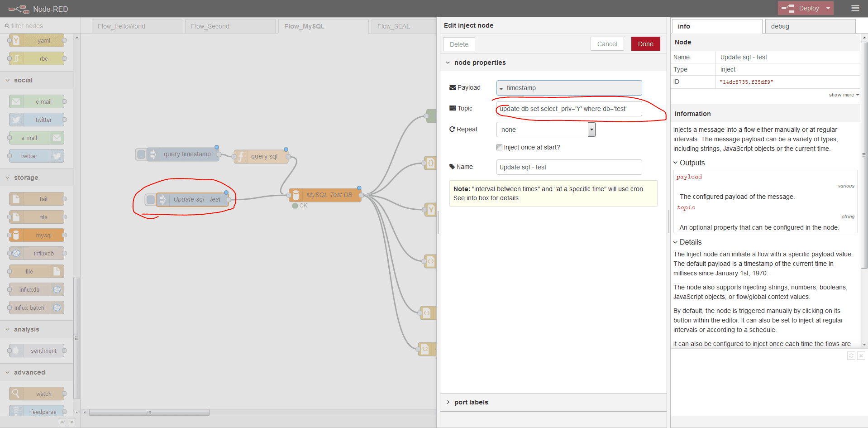The width and height of the screenshot is (868, 428).
Task: Click the yaml node in palette
Action: tap(37, 40)
